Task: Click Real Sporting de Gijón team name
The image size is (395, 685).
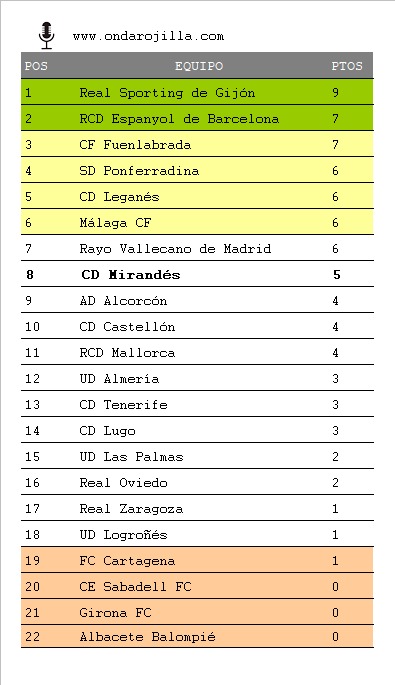Action: 167,93
